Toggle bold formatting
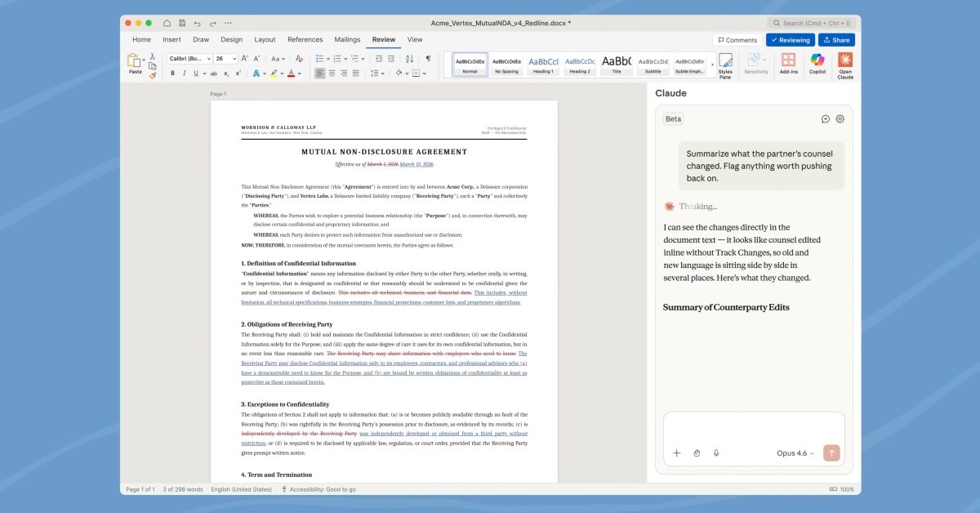The height and width of the screenshot is (513, 980). [172, 74]
